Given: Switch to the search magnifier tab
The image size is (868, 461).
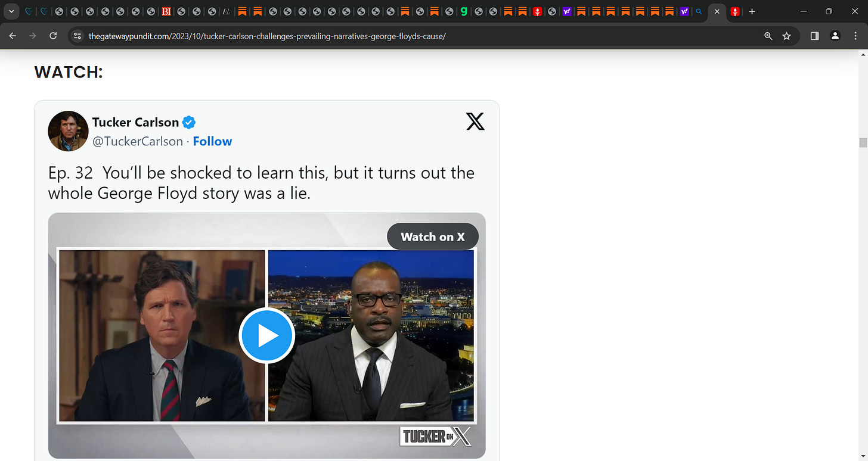Looking at the screenshot, I should (x=699, y=11).
